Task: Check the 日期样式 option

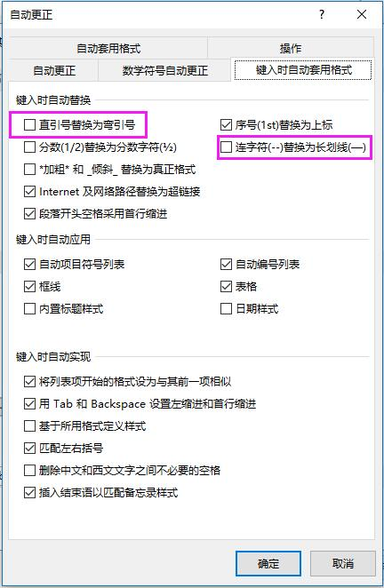Action: click(x=226, y=309)
